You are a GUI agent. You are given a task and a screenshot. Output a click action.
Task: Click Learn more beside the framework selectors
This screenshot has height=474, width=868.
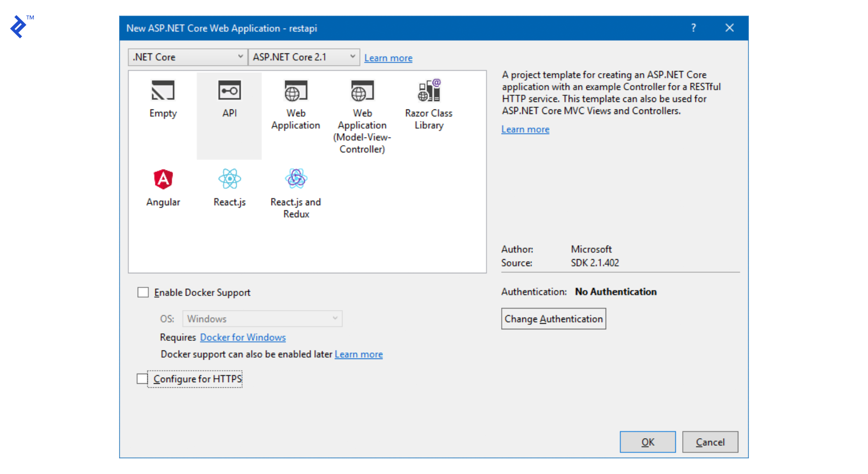(x=388, y=57)
